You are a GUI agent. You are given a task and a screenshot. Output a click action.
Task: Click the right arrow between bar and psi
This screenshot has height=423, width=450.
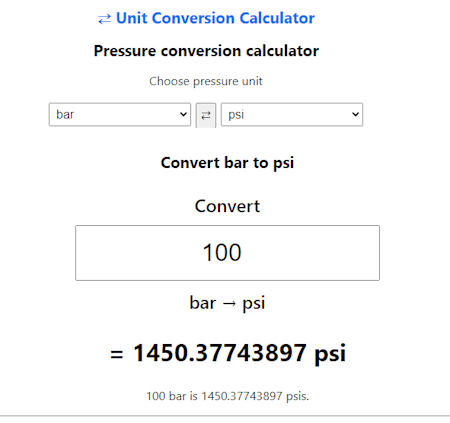point(229,304)
